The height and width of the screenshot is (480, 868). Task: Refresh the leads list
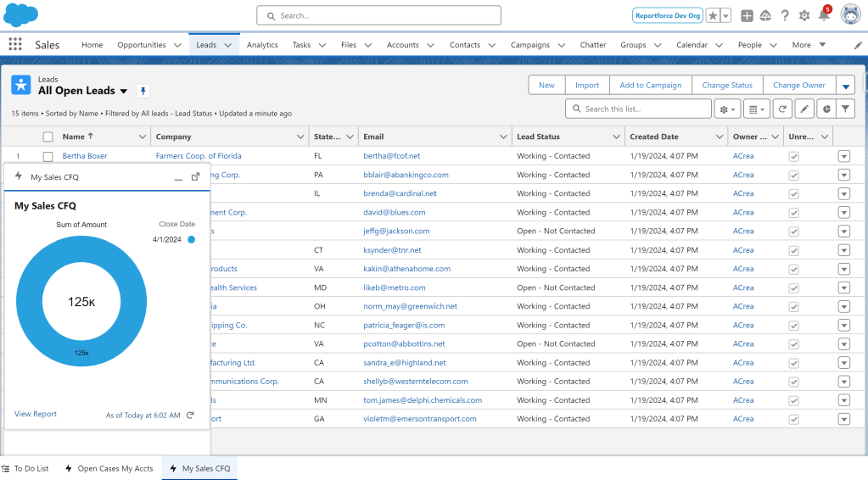781,109
